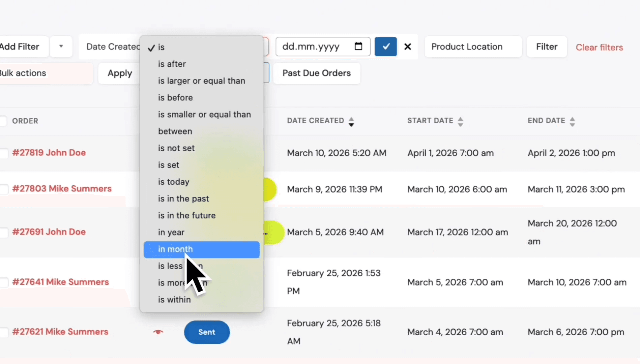Choose 'is in the future' operator
640x364 pixels.
[x=202, y=216]
